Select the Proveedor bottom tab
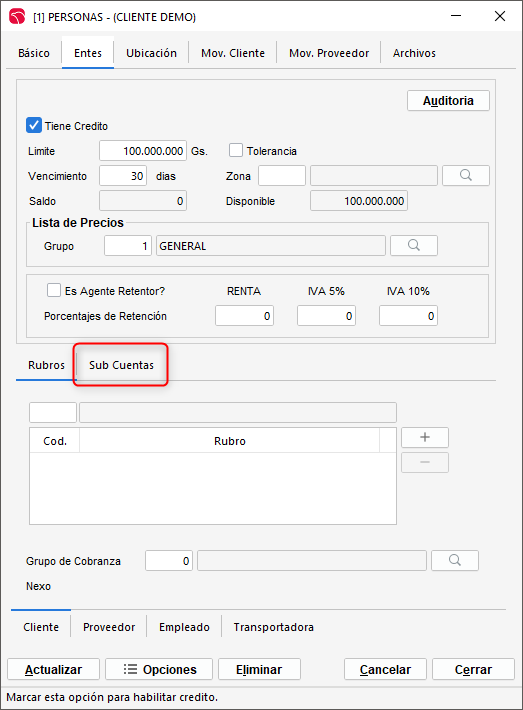 pyautogui.click(x=109, y=627)
